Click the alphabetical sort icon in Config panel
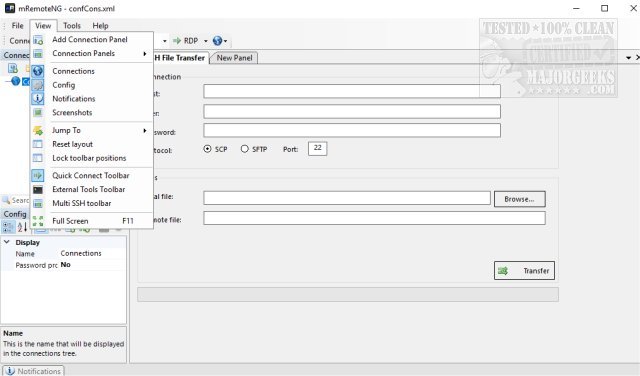This screenshot has width=640, height=376. pos(22,227)
